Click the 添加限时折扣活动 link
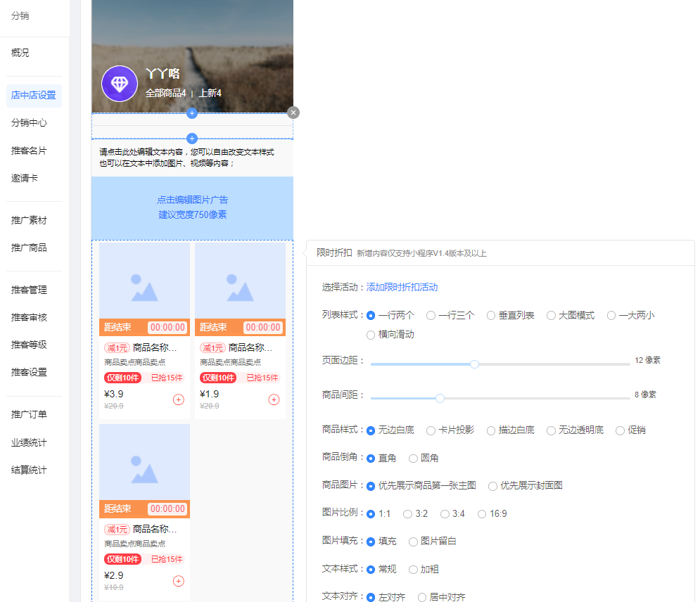The width and height of the screenshot is (700, 602). click(x=402, y=287)
